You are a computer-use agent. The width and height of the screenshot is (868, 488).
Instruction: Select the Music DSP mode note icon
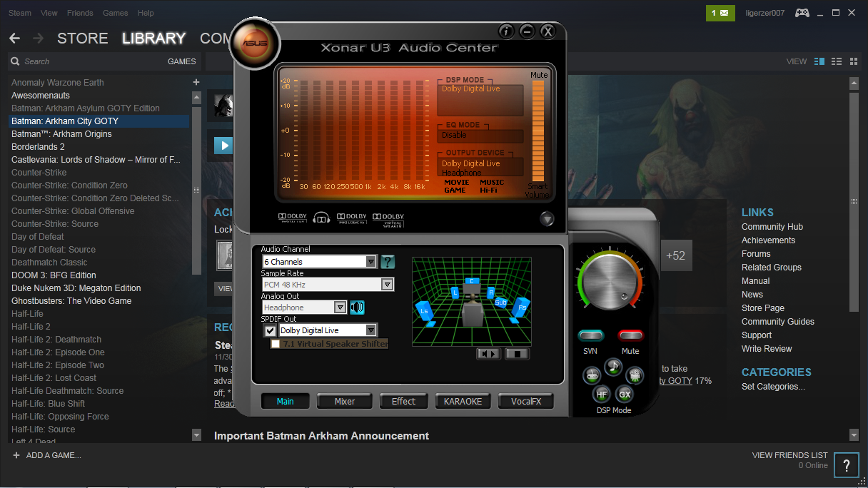pos(613,367)
